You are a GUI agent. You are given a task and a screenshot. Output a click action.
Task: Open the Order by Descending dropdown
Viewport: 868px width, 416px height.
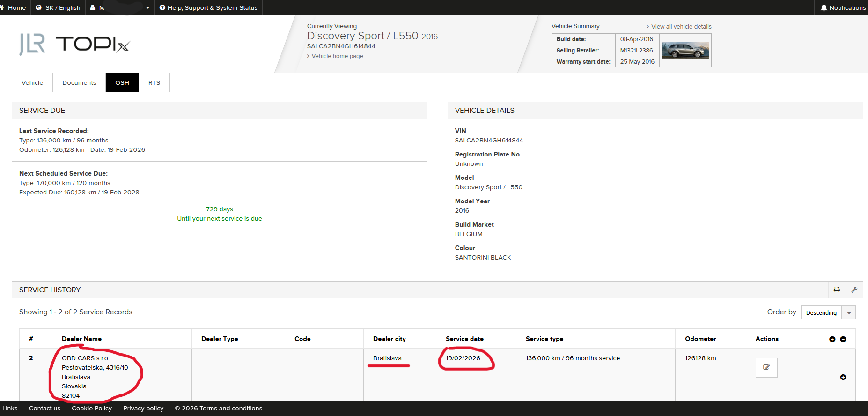pos(828,312)
